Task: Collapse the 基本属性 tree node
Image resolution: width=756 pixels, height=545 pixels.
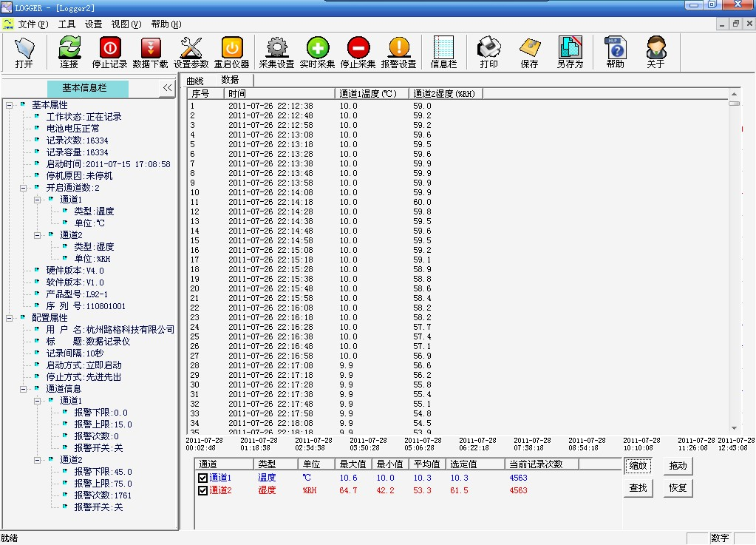Action: (10, 105)
